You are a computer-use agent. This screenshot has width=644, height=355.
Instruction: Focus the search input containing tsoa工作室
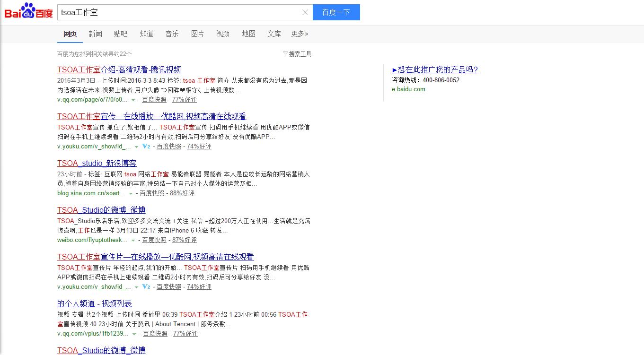tap(180, 12)
